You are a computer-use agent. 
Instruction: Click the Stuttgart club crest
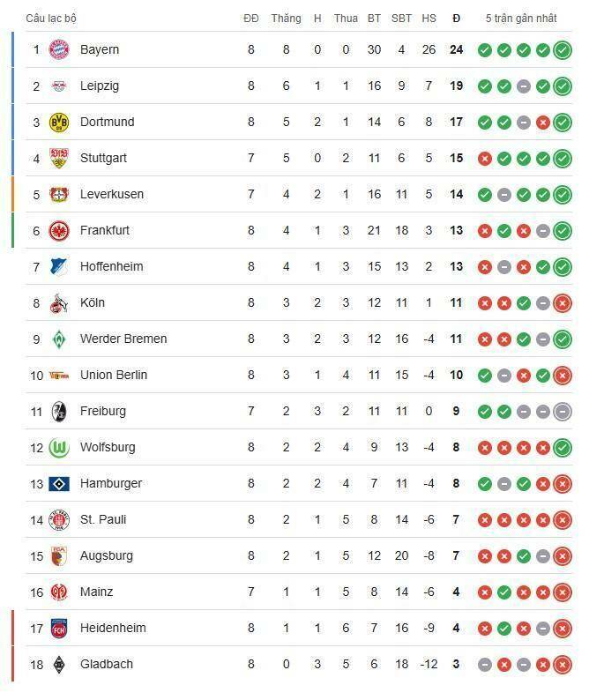point(59,158)
